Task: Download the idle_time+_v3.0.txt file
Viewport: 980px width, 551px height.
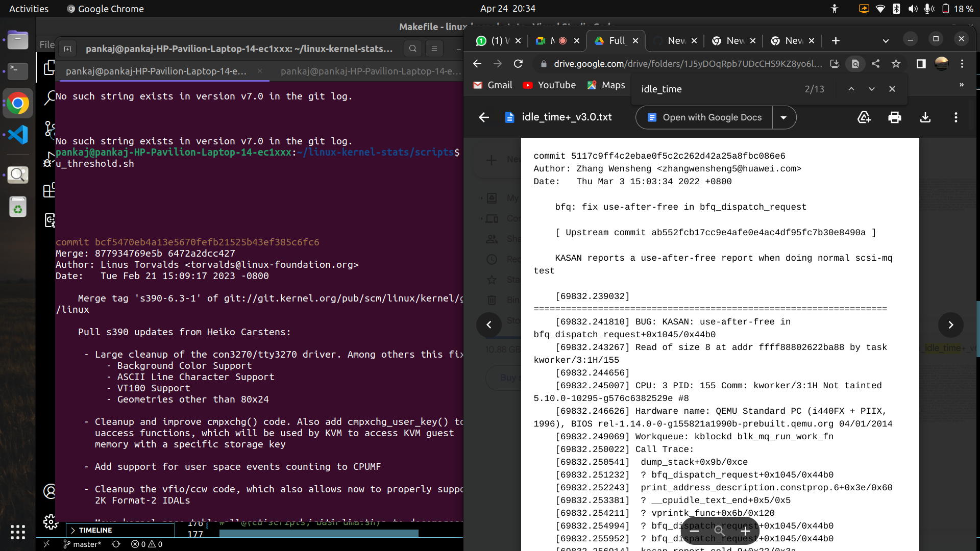Action: point(925,117)
